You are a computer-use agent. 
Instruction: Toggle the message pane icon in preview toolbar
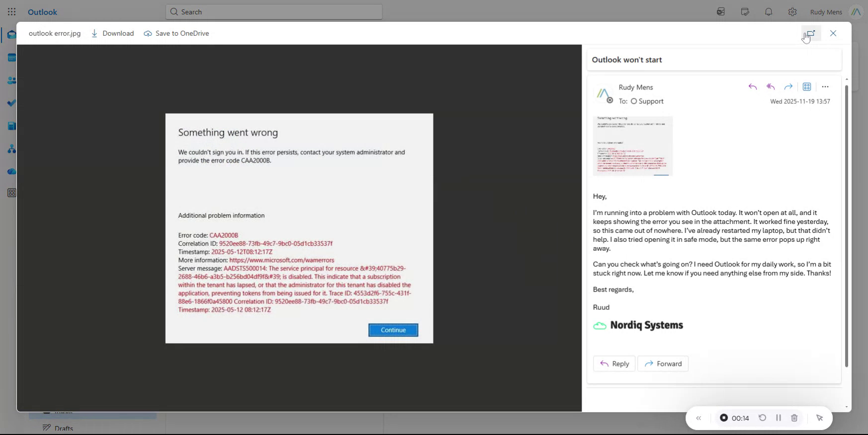[810, 33]
